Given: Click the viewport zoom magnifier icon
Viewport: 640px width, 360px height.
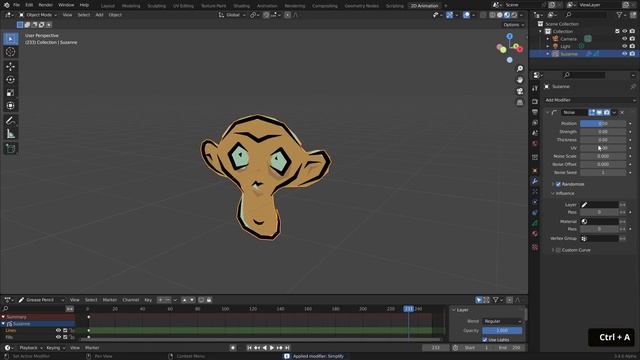Looking at the screenshot, I should (520, 69).
